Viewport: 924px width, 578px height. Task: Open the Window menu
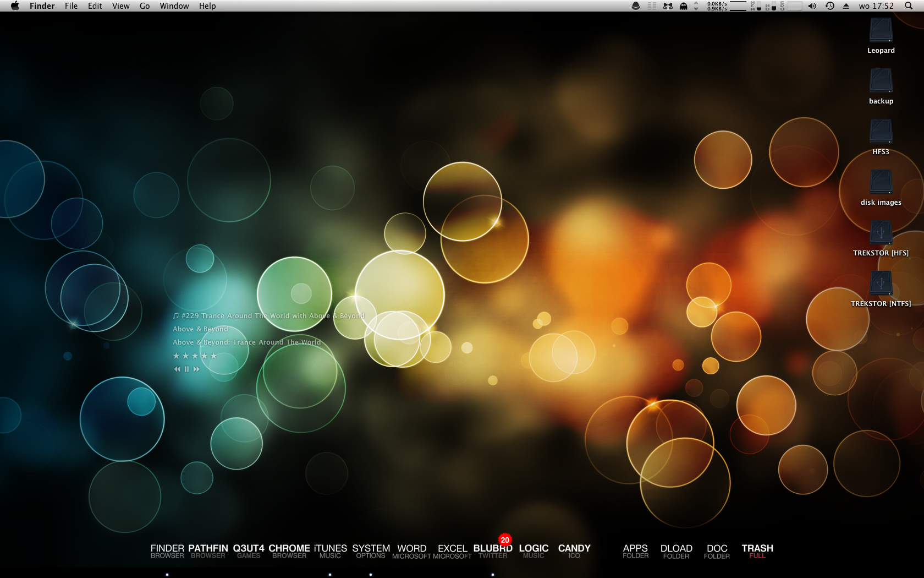[174, 6]
